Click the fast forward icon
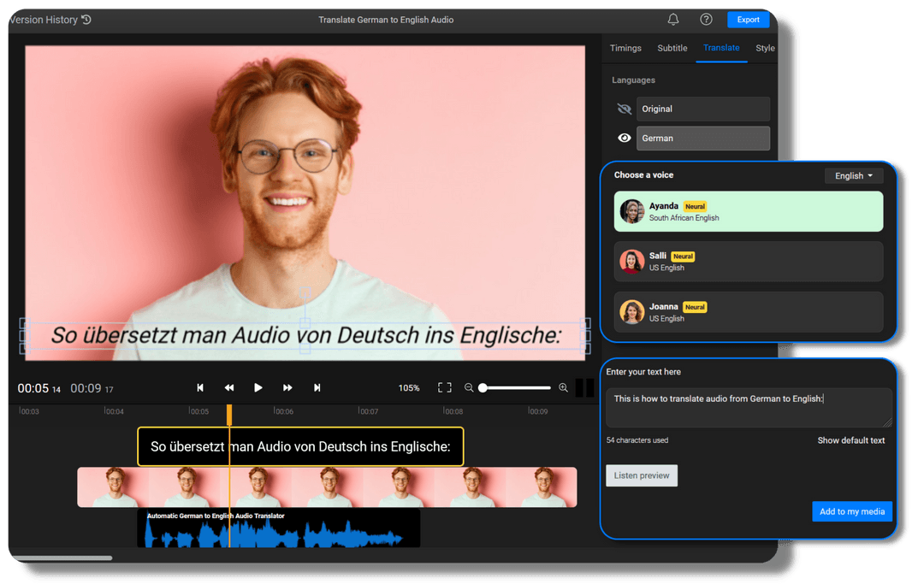The height and width of the screenshot is (584, 924). (x=287, y=388)
